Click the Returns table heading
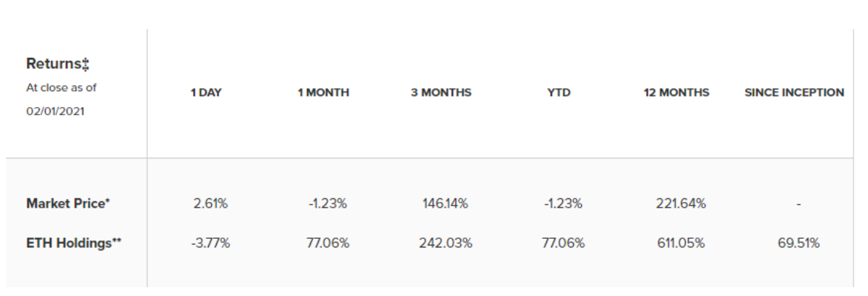This screenshot has width=868, height=296. [x=57, y=64]
